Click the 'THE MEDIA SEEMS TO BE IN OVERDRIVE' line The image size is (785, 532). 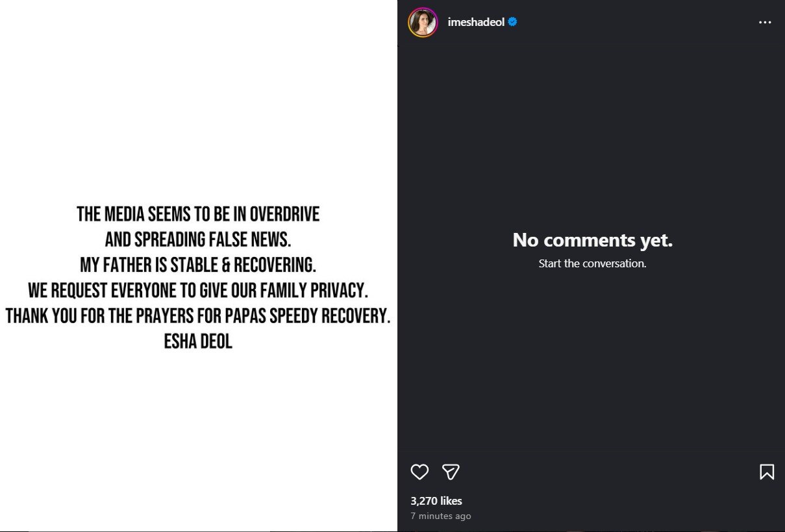[x=198, y=214]
